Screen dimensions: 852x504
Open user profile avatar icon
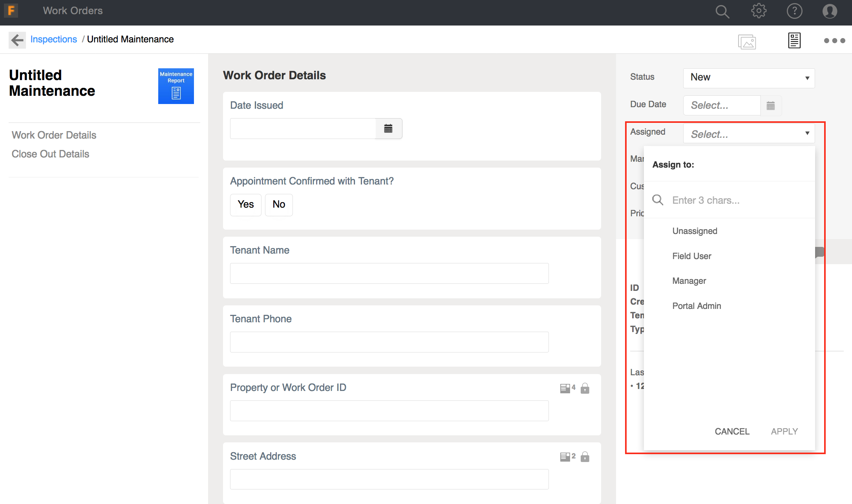pyautogui.click(x=830, y=11)
